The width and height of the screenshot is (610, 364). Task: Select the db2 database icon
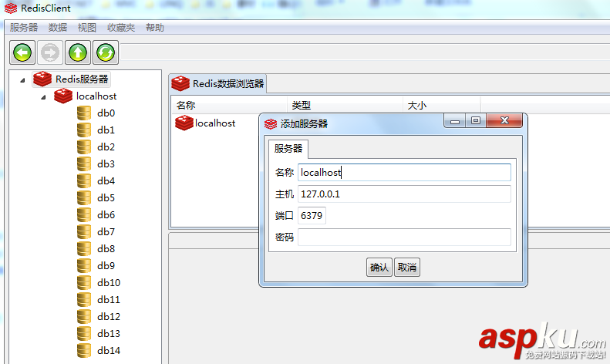point(84,147)
